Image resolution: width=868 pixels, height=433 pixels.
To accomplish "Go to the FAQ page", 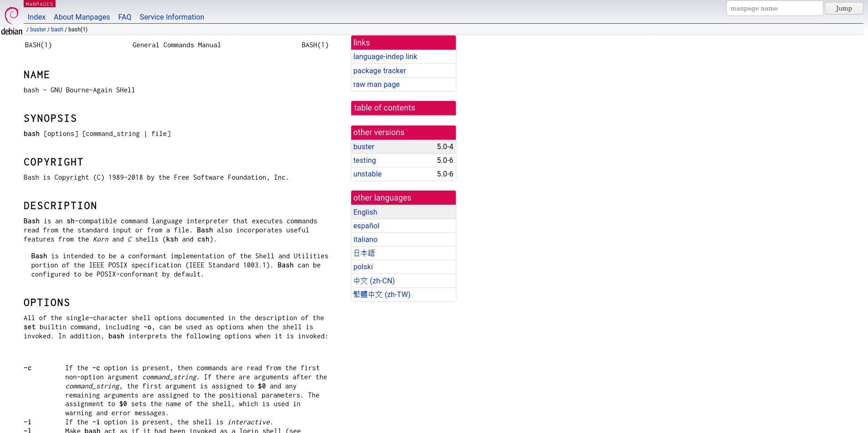I will pyautogui.click(x=125, y=17).
